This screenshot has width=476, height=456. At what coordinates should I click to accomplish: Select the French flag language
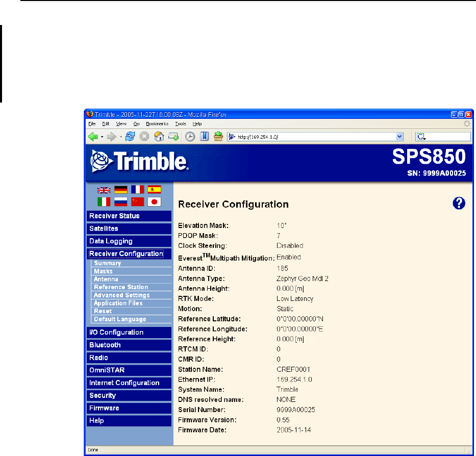pos(138,190)
